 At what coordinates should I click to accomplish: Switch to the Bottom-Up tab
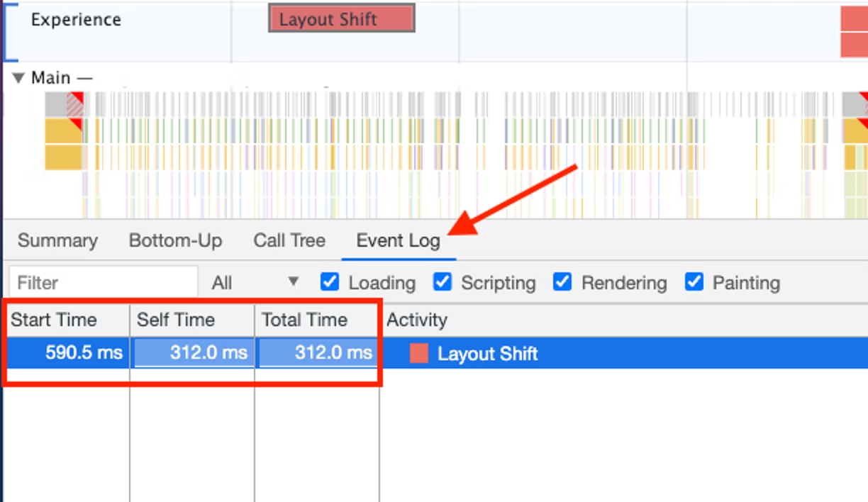(x=175, y=240)
